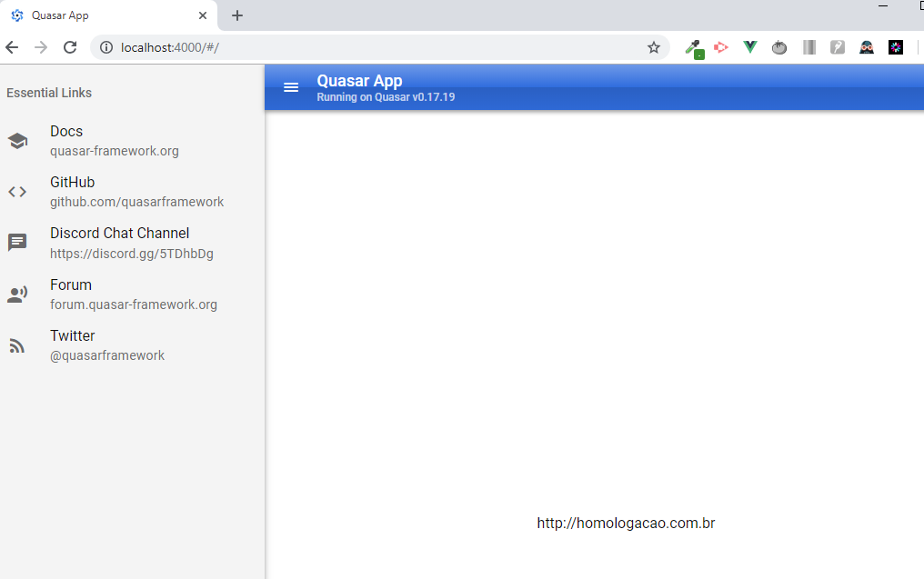Open the Vue.js devtools extension
The image size is (924, 579).
[x=750, y=47]
